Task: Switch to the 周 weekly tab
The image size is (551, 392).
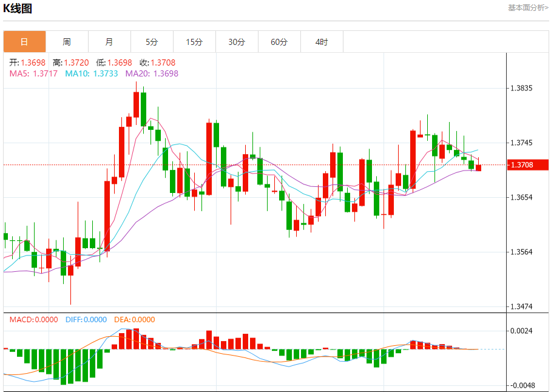Action: 67,42
